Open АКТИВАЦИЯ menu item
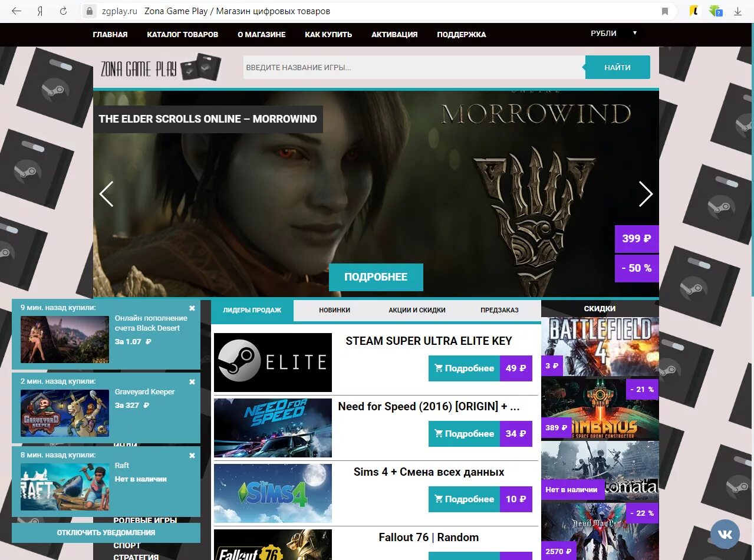The width and height of the screenshot is (754, 560). point(394,35)
